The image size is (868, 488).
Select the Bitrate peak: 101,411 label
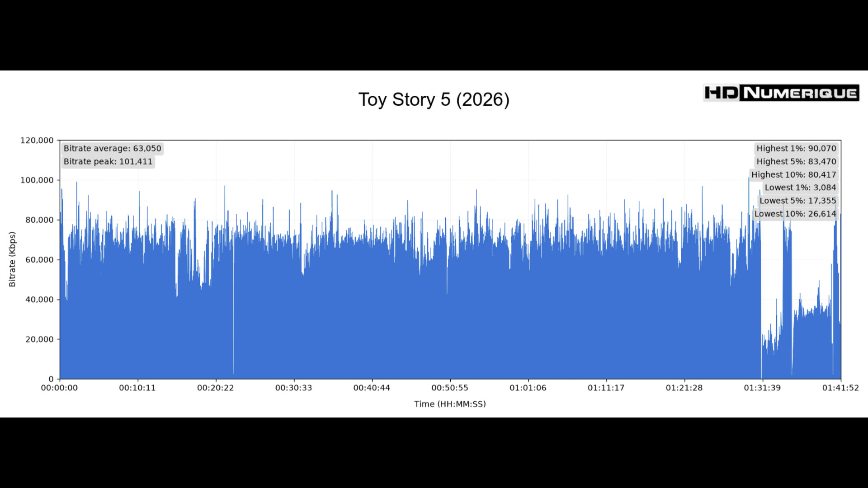(108, 161)
